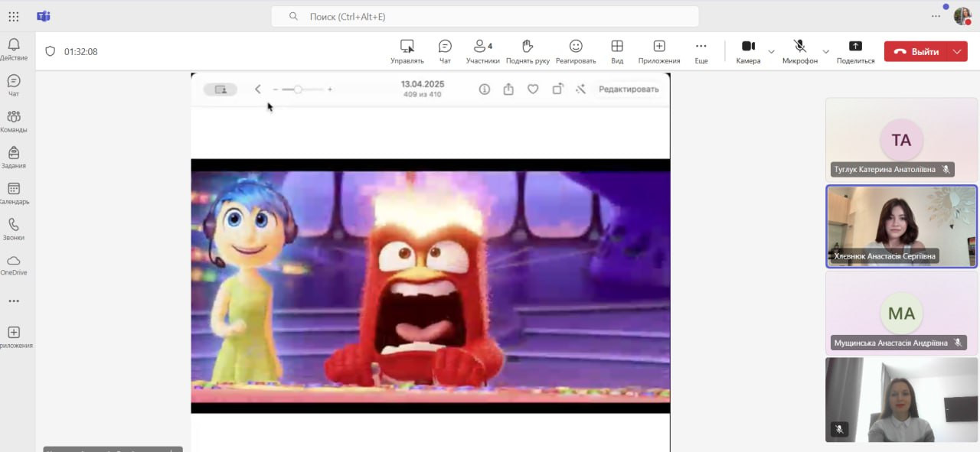The width and height of the screenshot is (980, 452).
Task: Unmute the microphone (Микрофон)
Action: 800,51
